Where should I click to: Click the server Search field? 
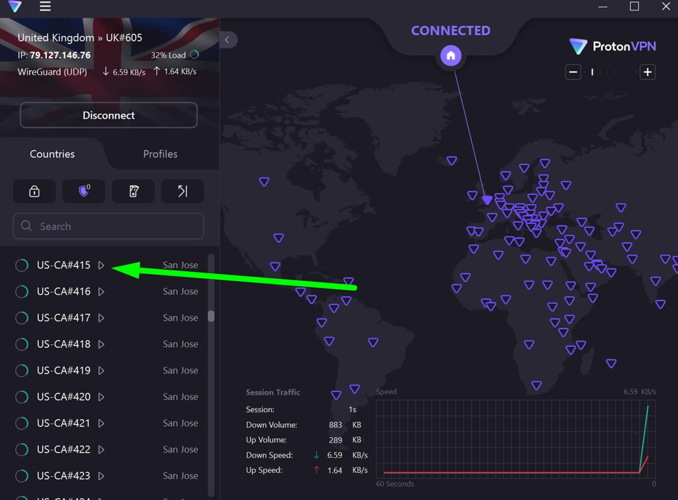109,226
